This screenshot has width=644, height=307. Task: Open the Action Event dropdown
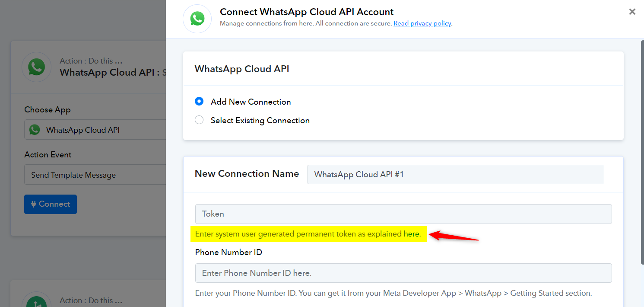pos(95,175)
